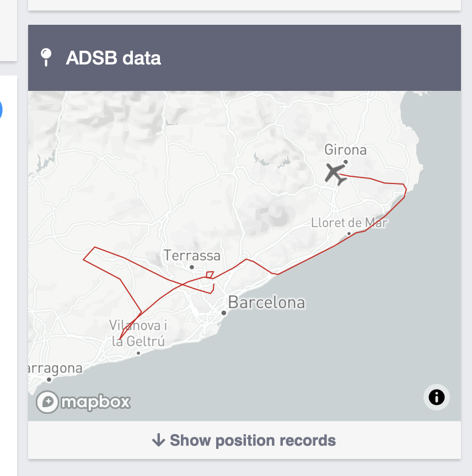
Task: Click the Lloret de Mar label
Action: click(x=349, y=223)
